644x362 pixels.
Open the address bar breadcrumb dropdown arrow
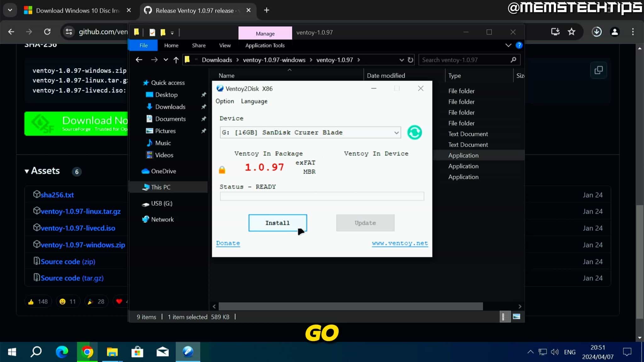point(402,60)
